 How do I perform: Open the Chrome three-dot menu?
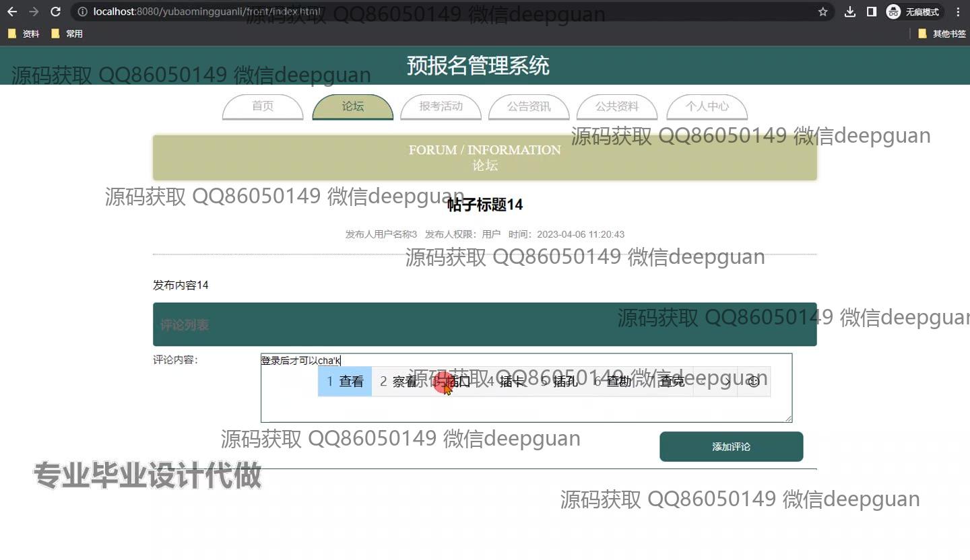(x=958, y=11)
